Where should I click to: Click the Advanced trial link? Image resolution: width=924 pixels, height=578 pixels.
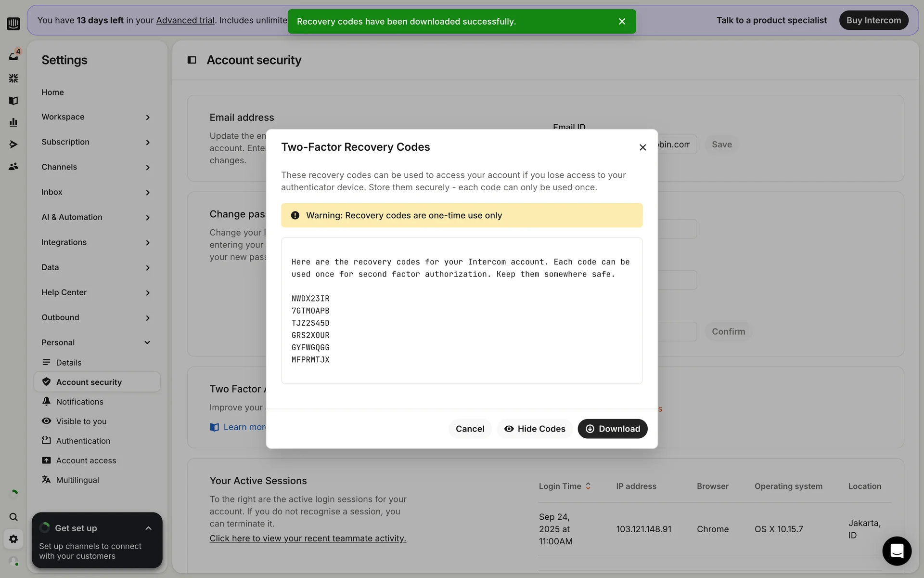coord(185,20)
